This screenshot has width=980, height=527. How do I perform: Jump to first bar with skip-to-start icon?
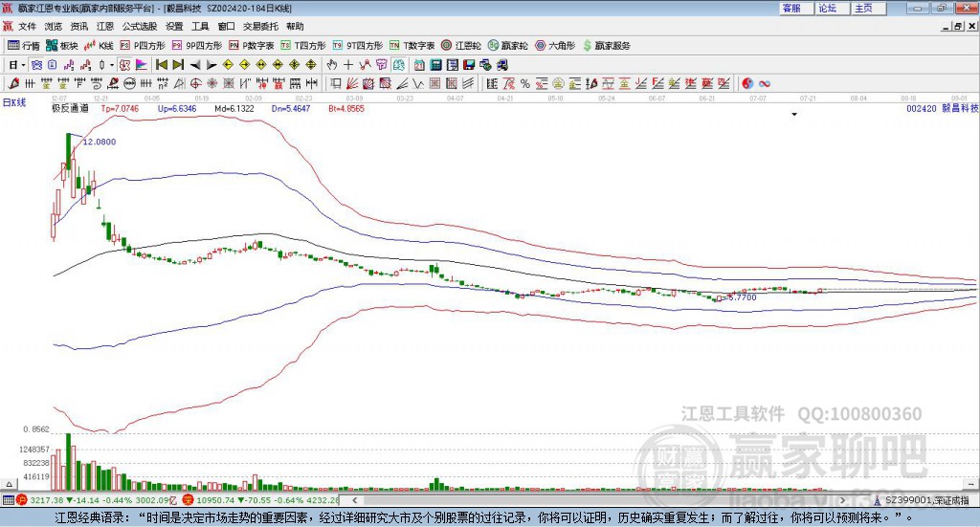[x=162, y=65]
